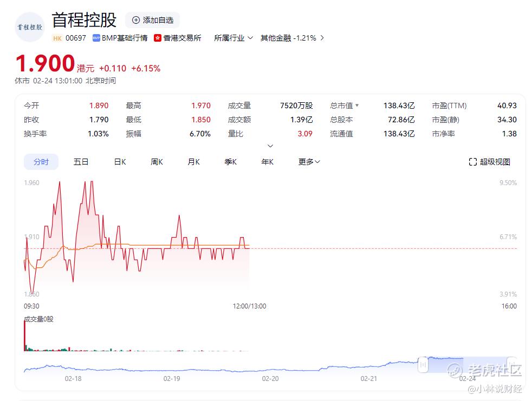Viewport: 532px width, 401px height.
Task: Click the 成交量0股 volume label
Action: click(x=38, y=319)
